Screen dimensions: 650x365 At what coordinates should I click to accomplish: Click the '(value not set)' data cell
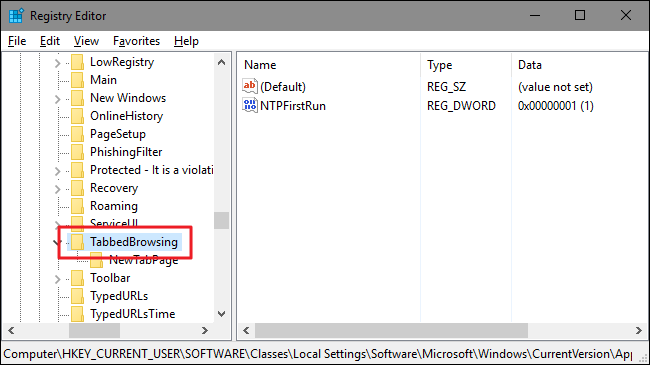(x=555, y=87)
